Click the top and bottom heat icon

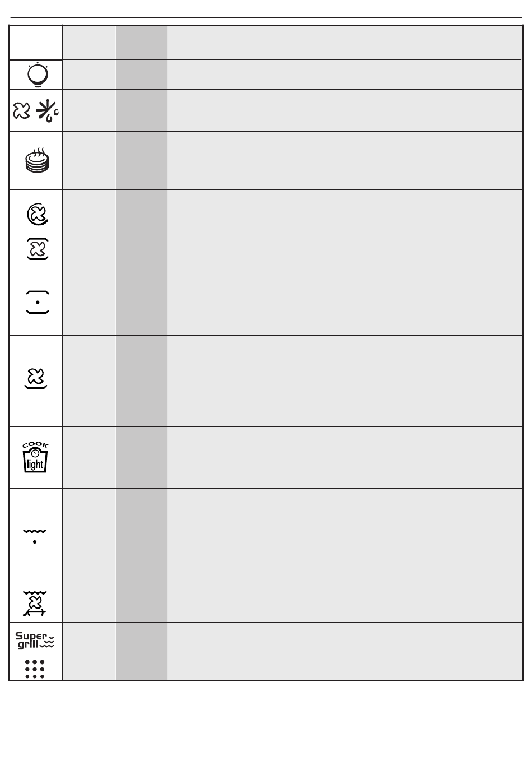(38, 302)
